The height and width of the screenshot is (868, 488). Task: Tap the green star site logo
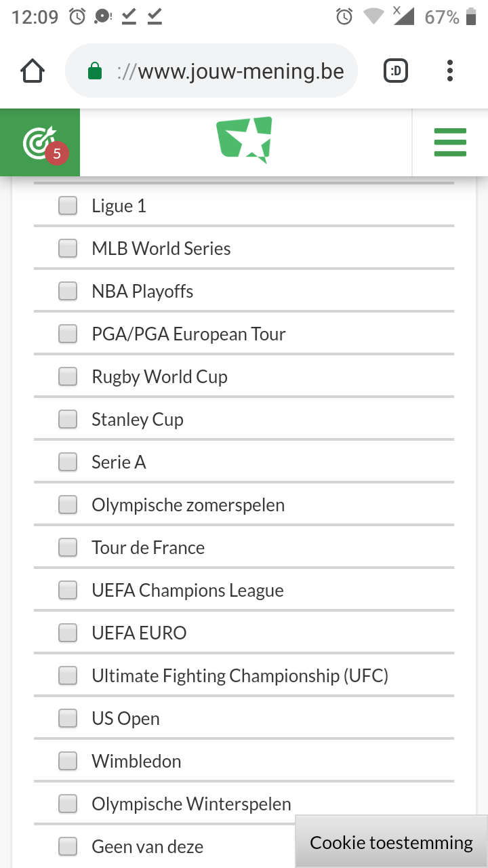click(x=245, y=140)
